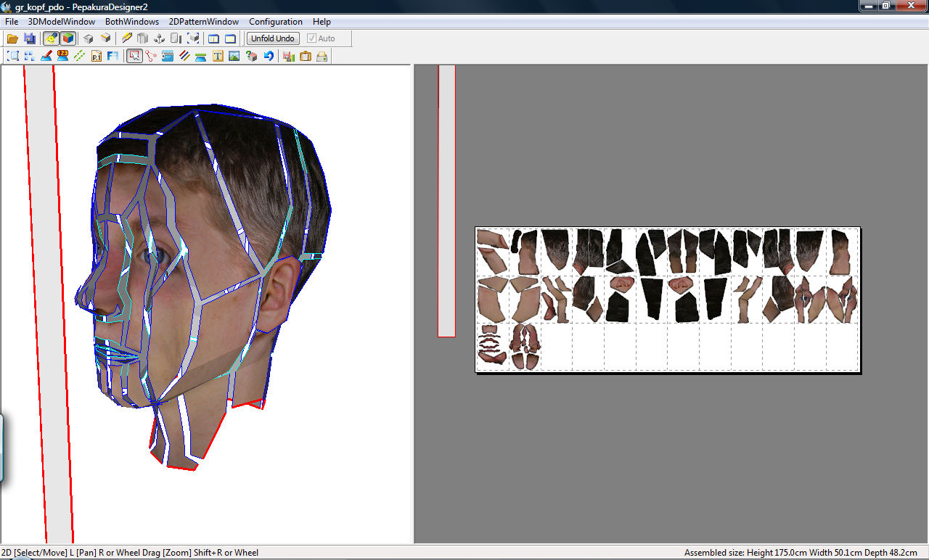Click the 2D Select/Move hint in status bar
The width and height of the screenshot is (929, 560).
[130, 553]
